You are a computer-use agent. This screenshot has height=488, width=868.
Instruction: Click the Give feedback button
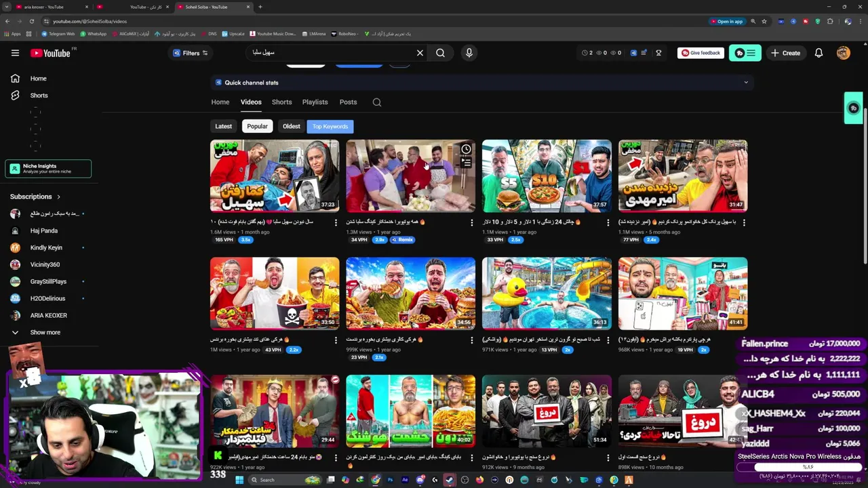[701, 53]
